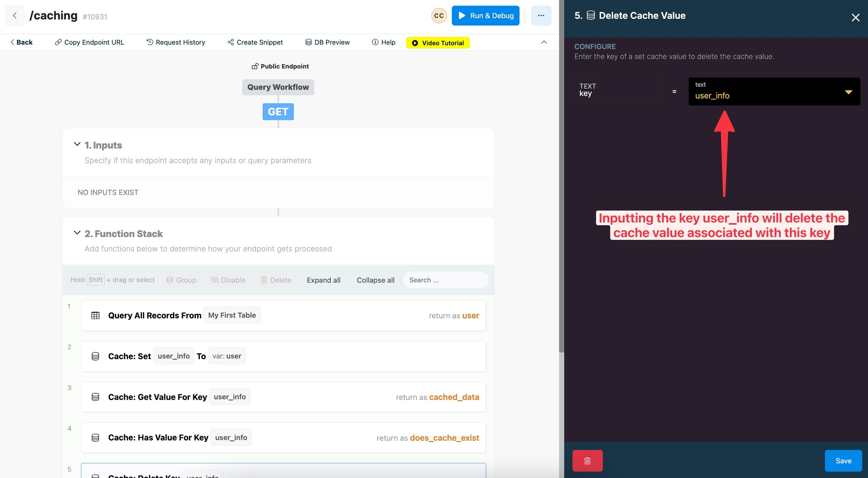868x478 pixels.
Task: Save the Delete Cache Value configuration
Action: pyautogui.click(x=843, y=460)
